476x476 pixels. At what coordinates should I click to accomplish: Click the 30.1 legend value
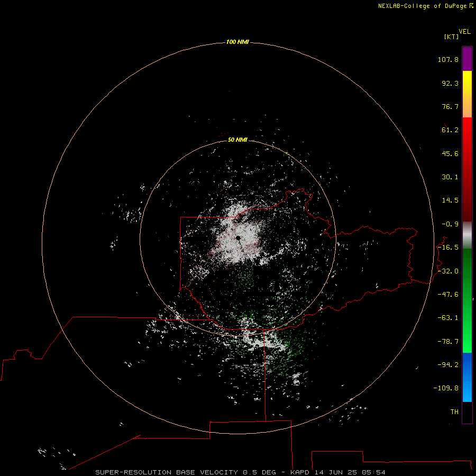(450, 177)
